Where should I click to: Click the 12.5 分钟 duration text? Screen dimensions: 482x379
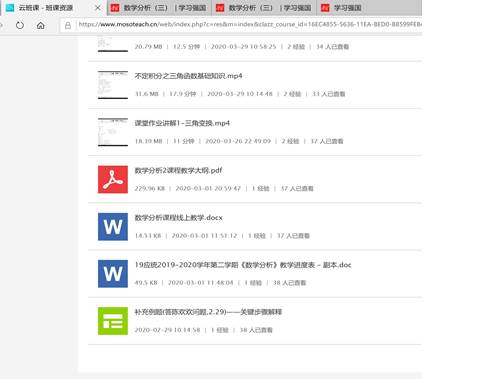(x=187, y=47)
